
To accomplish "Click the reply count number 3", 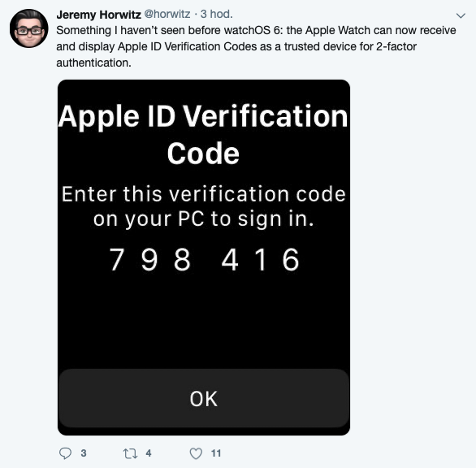I will (84, 453).
